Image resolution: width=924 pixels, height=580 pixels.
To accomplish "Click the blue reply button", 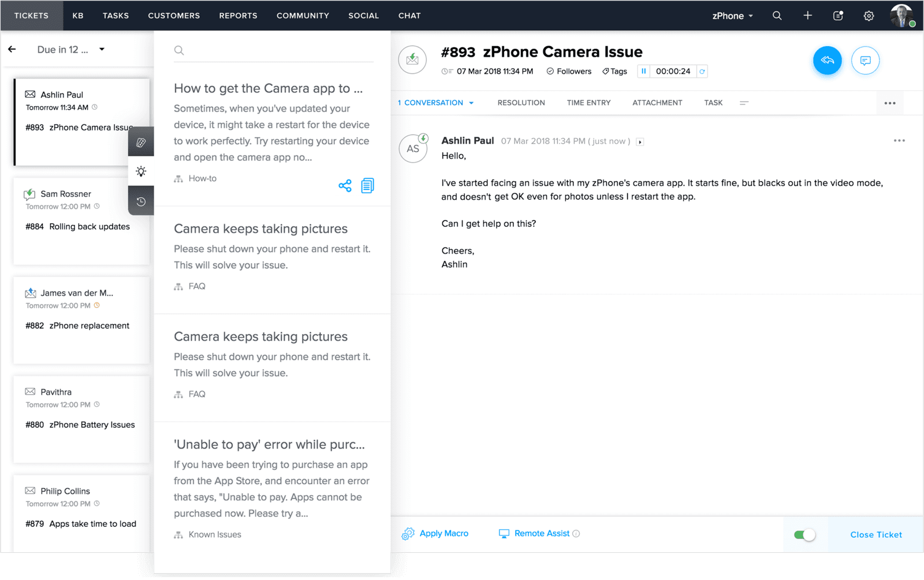I will click(x=828, y=60).
